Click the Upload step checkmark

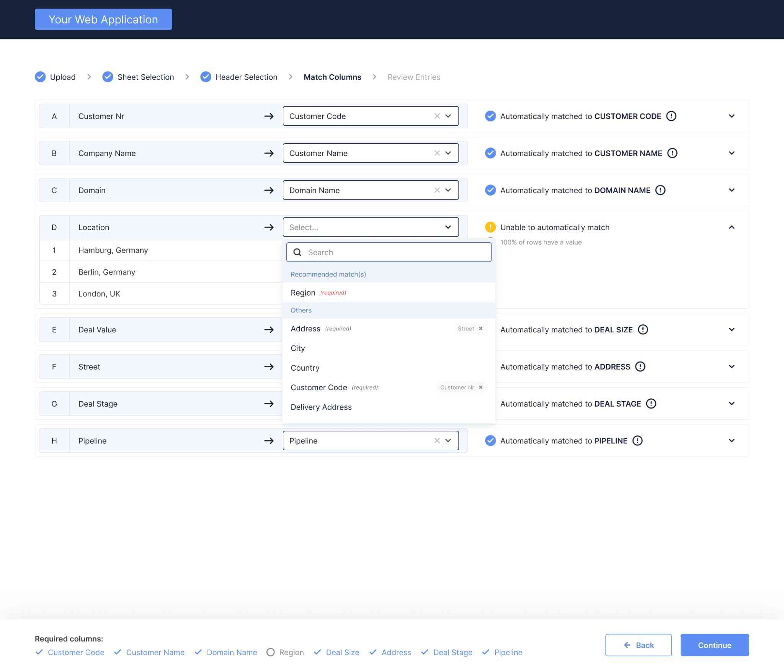click(40, 77)
